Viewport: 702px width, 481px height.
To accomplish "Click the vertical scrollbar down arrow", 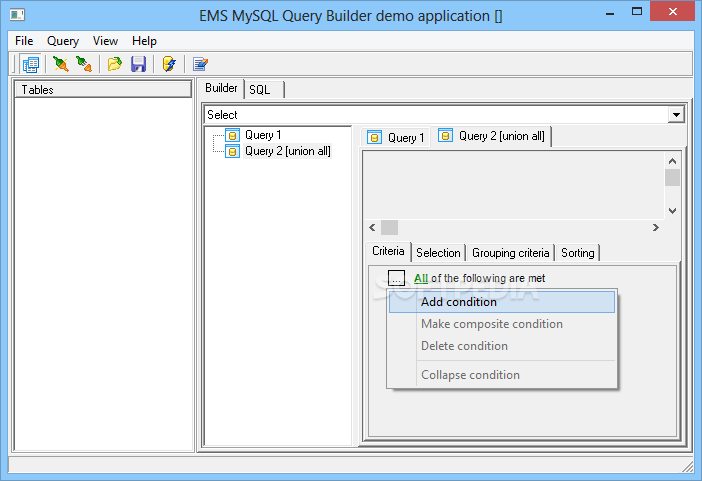I will [672, 210].
